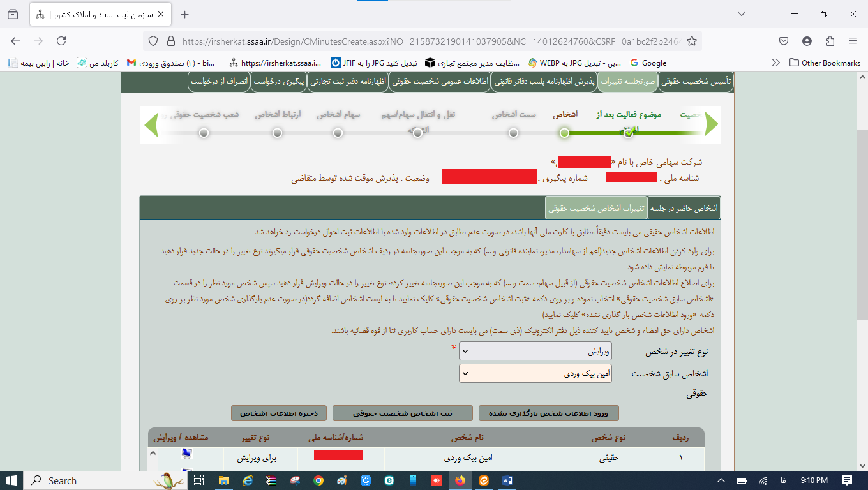Open the tracking protection shield icon

point(153,41)
